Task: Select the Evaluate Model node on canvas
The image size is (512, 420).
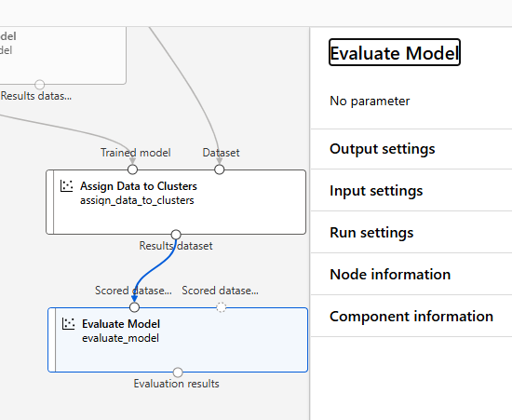Action: click(x=178, y=340)
